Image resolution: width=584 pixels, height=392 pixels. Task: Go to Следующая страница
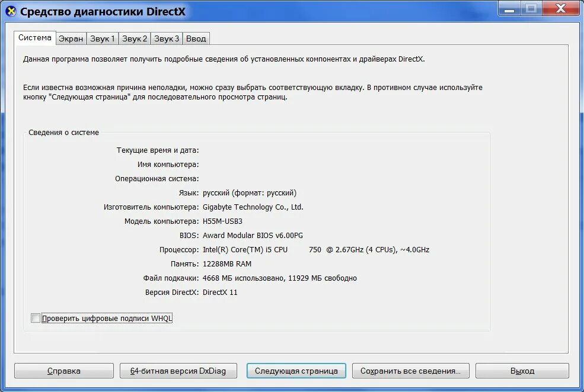click(296, 371)
